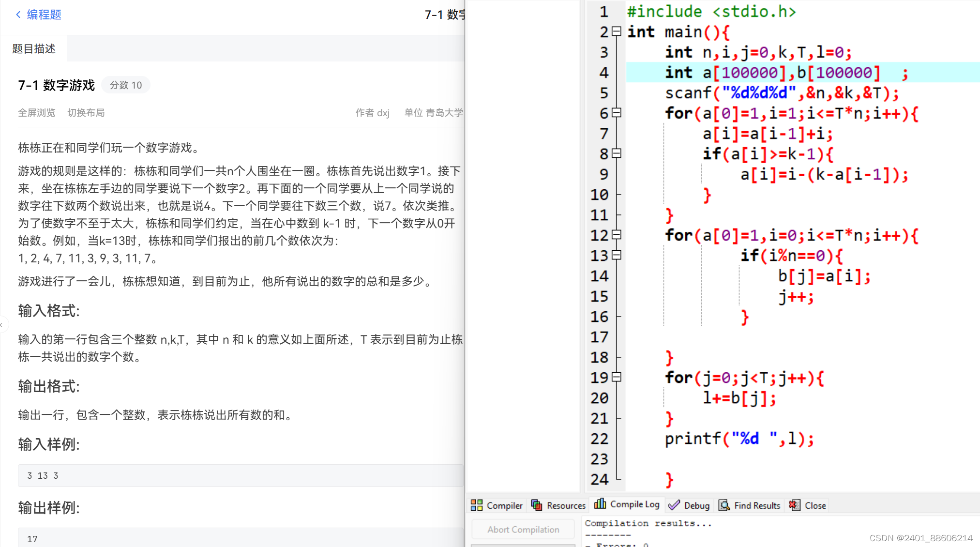Click the 分数 10 badge
Viewport: 980px width, 547px height.
pos(126,85)
